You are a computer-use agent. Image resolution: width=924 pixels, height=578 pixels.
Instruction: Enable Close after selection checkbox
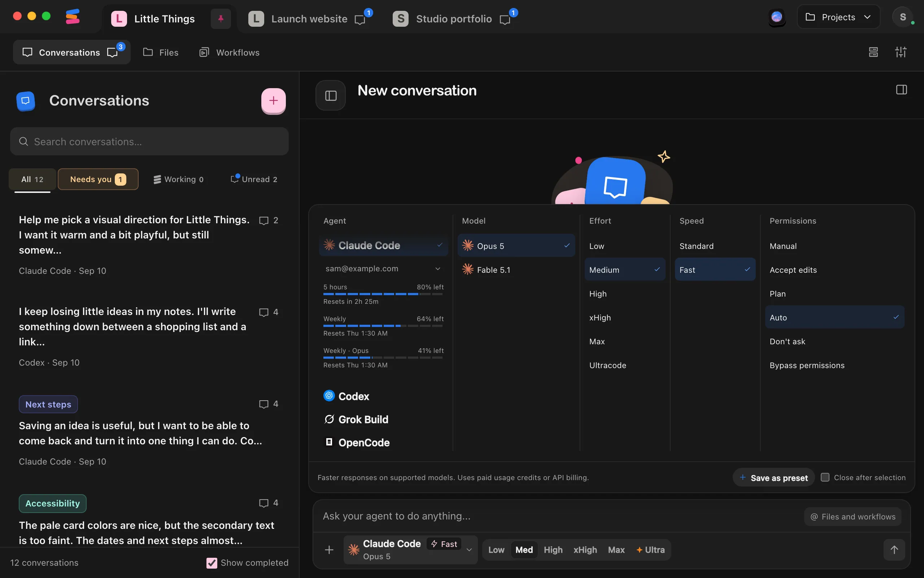pos(825,478)
